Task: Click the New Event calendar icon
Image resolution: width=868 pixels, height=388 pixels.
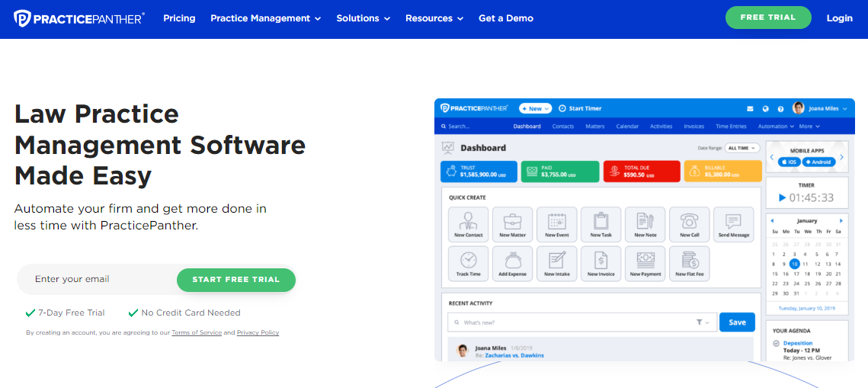Action: [557, 221]
